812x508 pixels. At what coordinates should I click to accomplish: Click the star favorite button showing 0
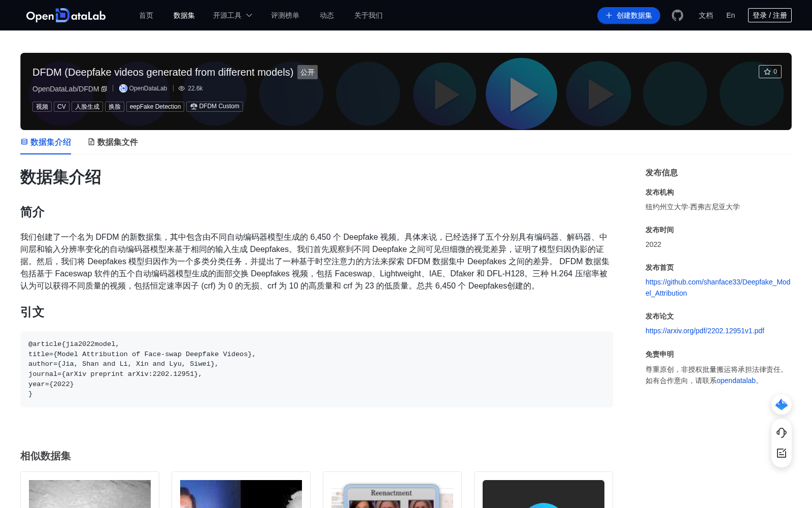[770, 72]
